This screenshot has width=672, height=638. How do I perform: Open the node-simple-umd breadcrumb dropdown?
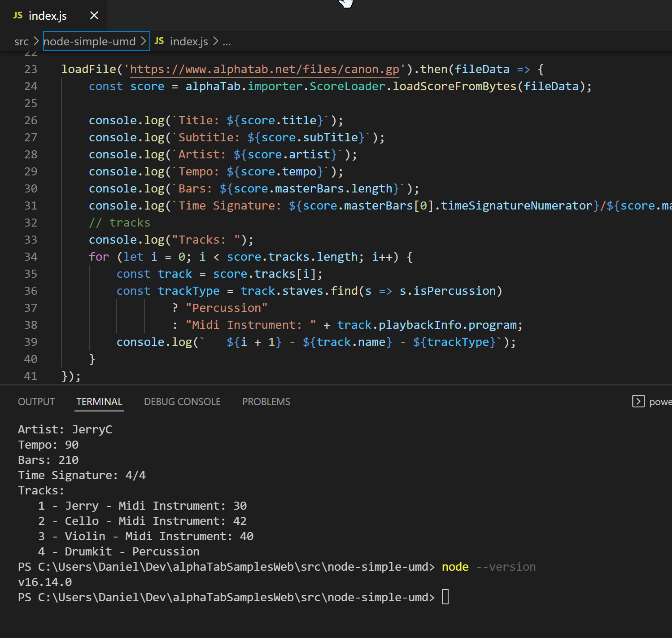pyautogui.click(x=89, y=41)
